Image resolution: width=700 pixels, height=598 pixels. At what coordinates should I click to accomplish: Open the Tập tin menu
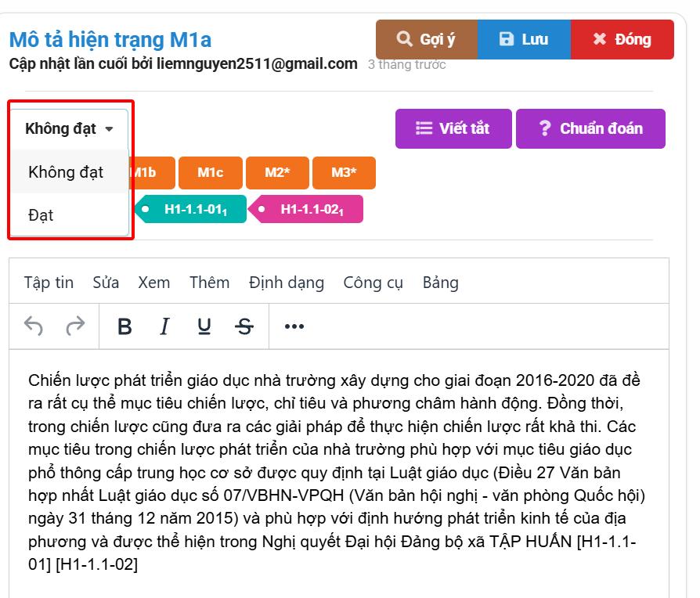[x=49, y=283]
